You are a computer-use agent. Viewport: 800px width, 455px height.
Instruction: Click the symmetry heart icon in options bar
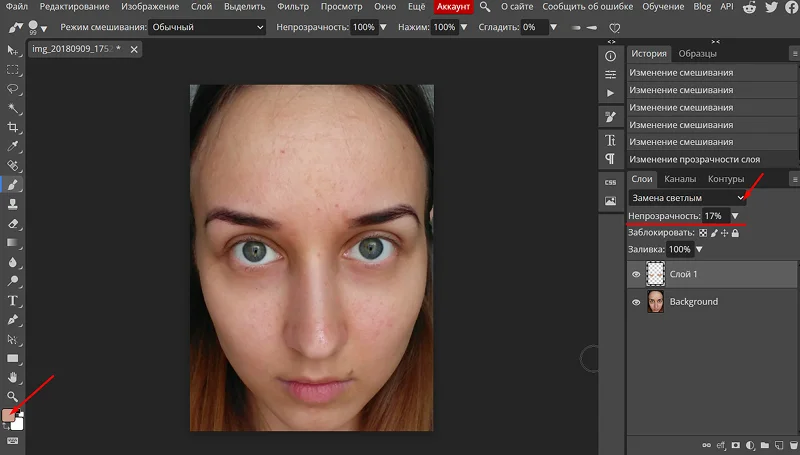point(615,28)
